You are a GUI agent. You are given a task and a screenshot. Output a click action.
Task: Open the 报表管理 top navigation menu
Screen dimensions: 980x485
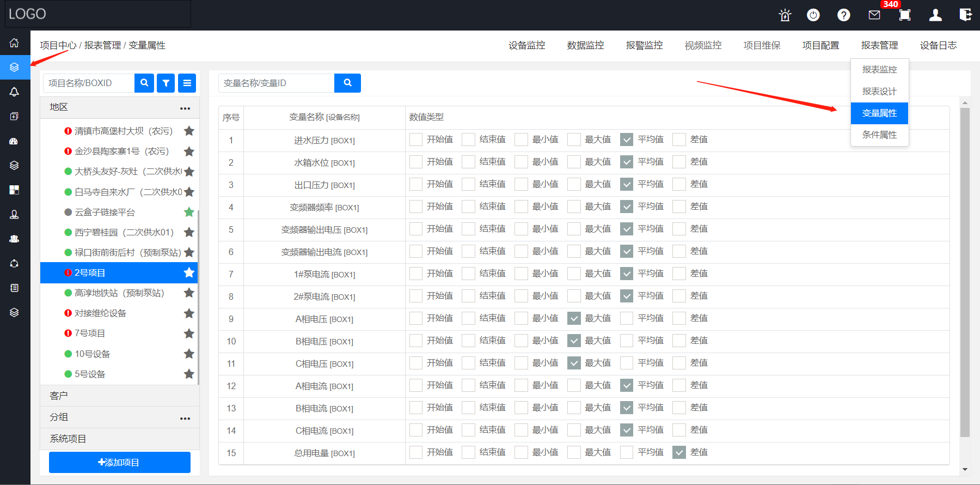click(x=879, y=45)
